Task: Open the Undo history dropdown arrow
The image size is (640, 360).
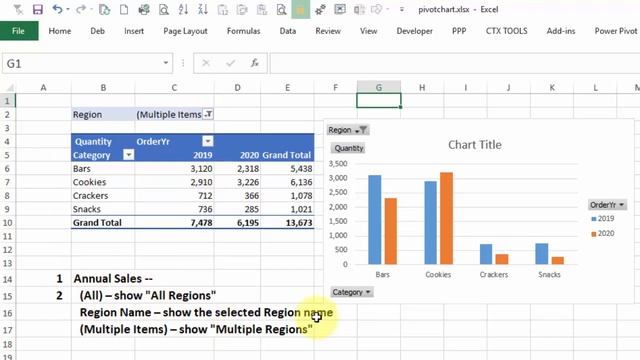Action: click(67, 9)
